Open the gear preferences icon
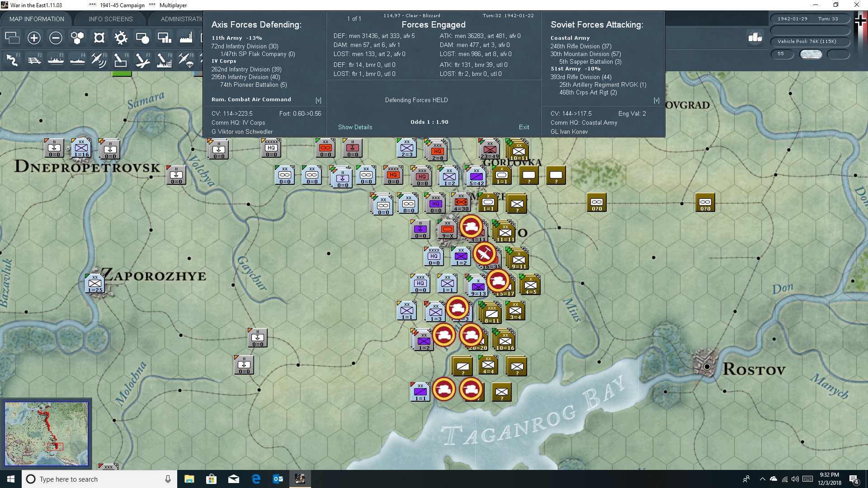 pyautogui.click(x=121, y=38)
